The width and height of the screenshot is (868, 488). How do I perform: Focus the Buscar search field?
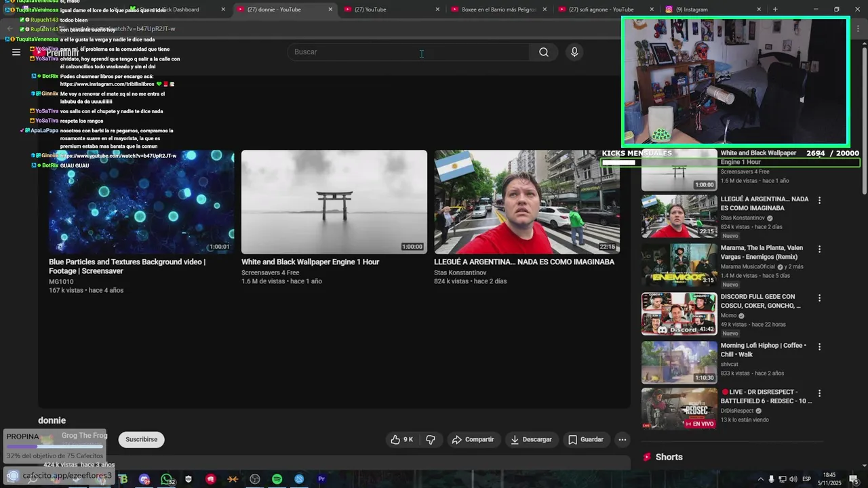[x=409, y=52]
